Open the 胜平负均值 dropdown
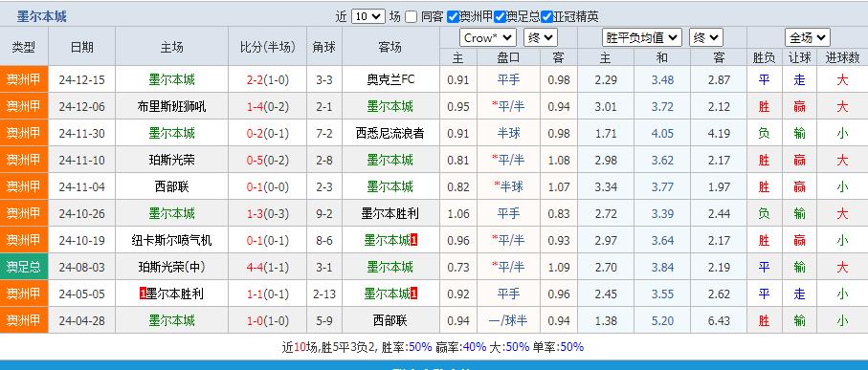 click(x=641, y=38)
